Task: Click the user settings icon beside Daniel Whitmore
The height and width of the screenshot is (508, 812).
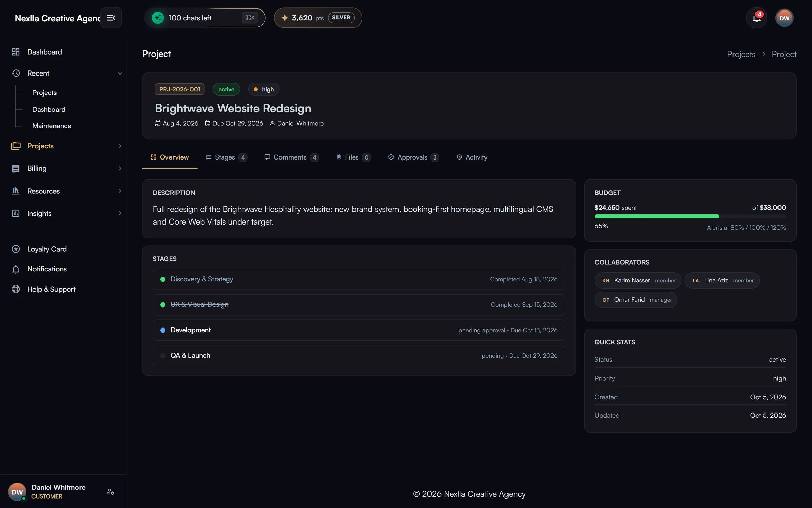Action: click(x=110, y=492)
